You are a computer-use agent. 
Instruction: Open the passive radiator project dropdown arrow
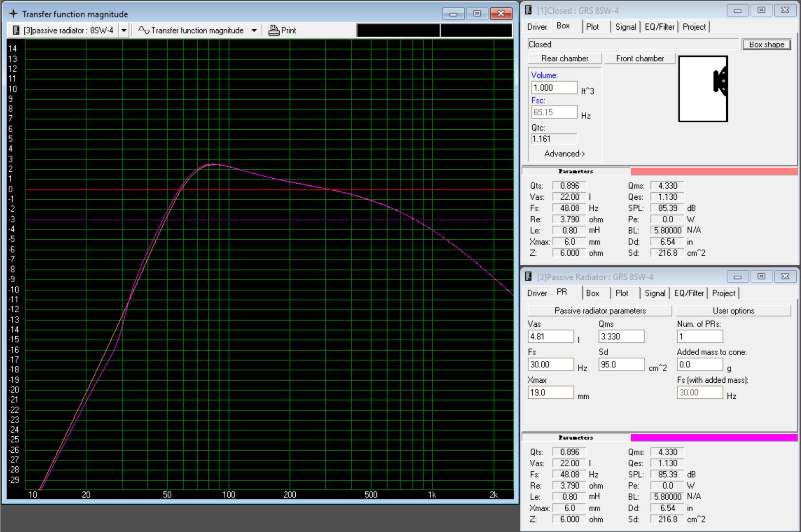124,30
